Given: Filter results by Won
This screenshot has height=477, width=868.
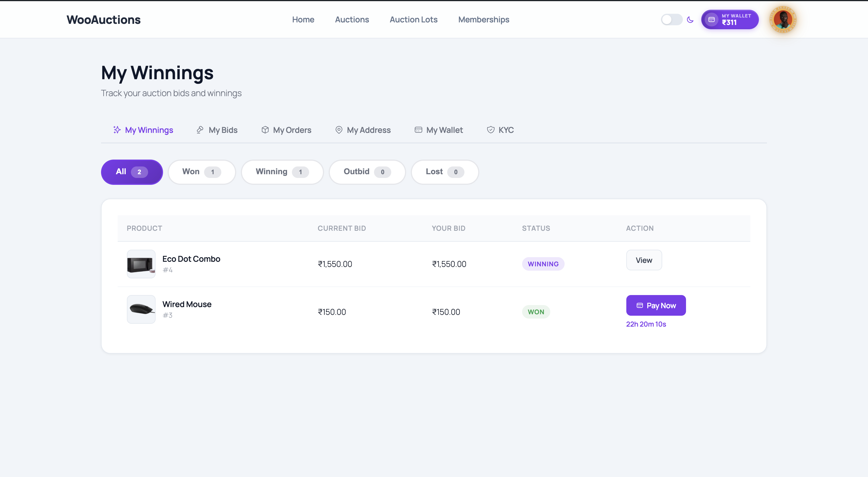Looking at the screenshot, I should click(x=201, y=172).
